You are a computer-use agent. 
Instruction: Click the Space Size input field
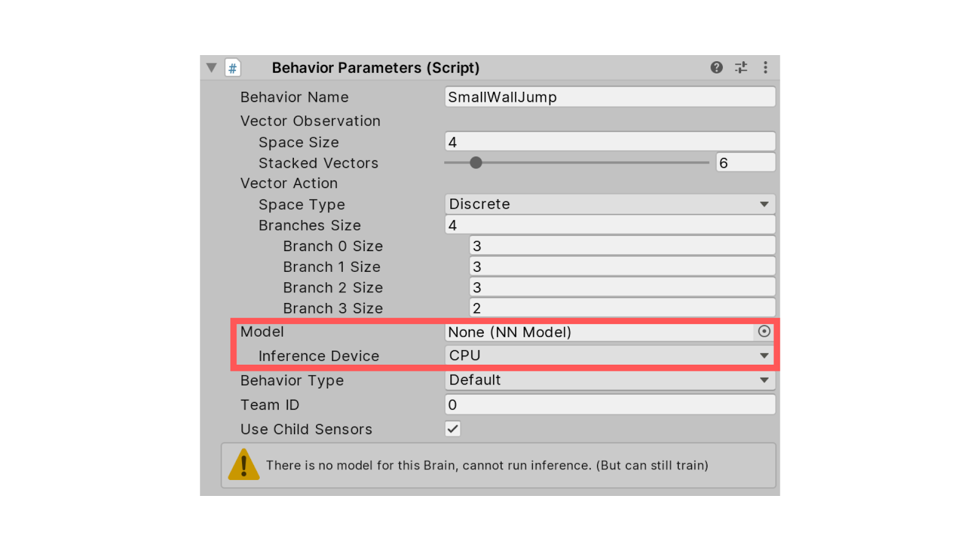tap(610, 141)
